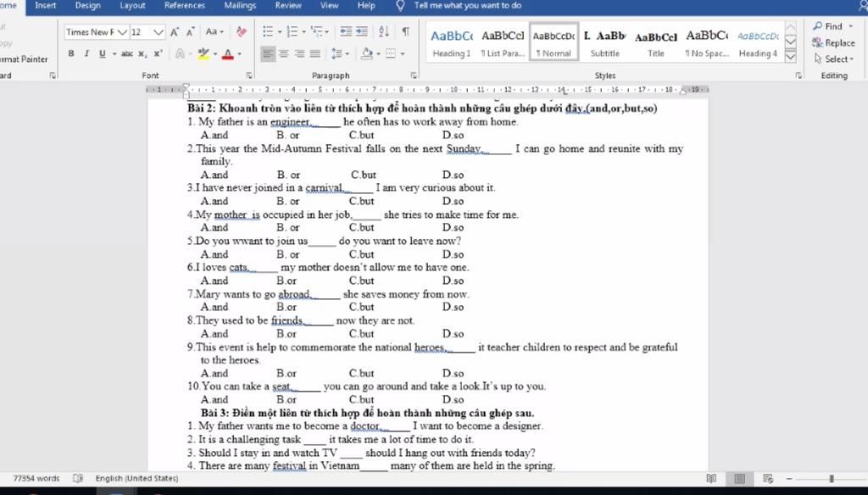Apply Title style

click(656, 42)
